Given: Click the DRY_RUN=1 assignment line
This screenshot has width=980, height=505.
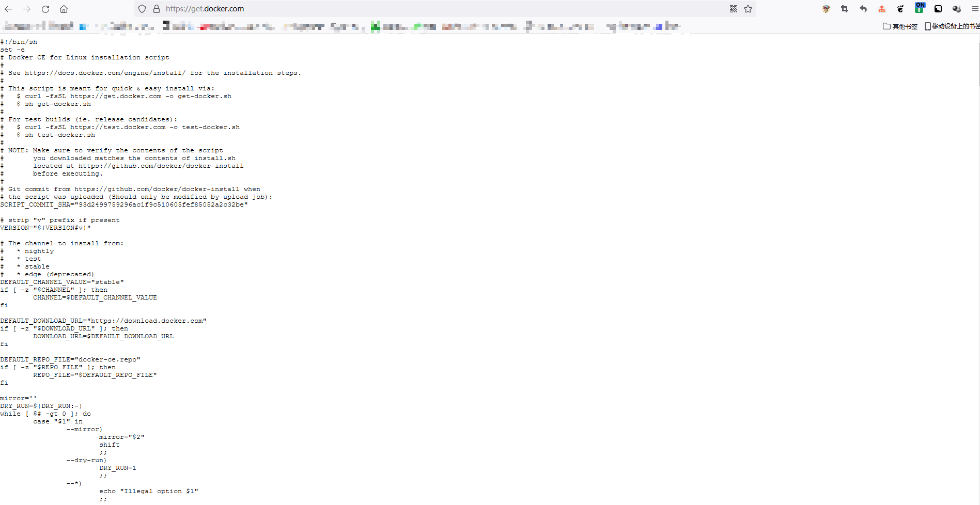Looking at the screenshot, I should 118,468.
